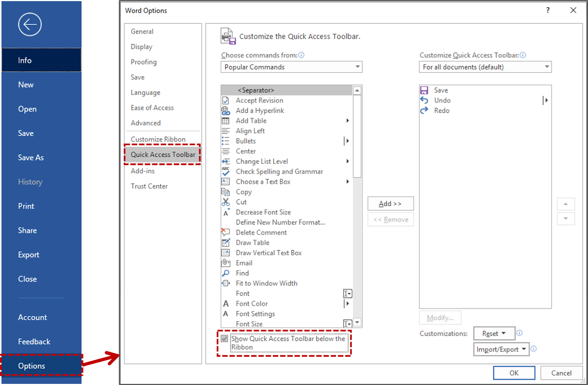The image size is (588, 385).
Task: Open Options in the backstage menu
Action: (42, 366)
